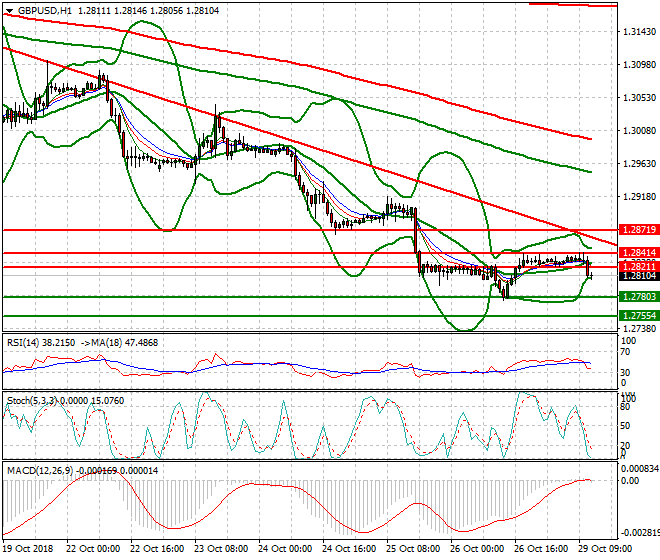Click the 1.30980 price scale value

click(639, 65)
